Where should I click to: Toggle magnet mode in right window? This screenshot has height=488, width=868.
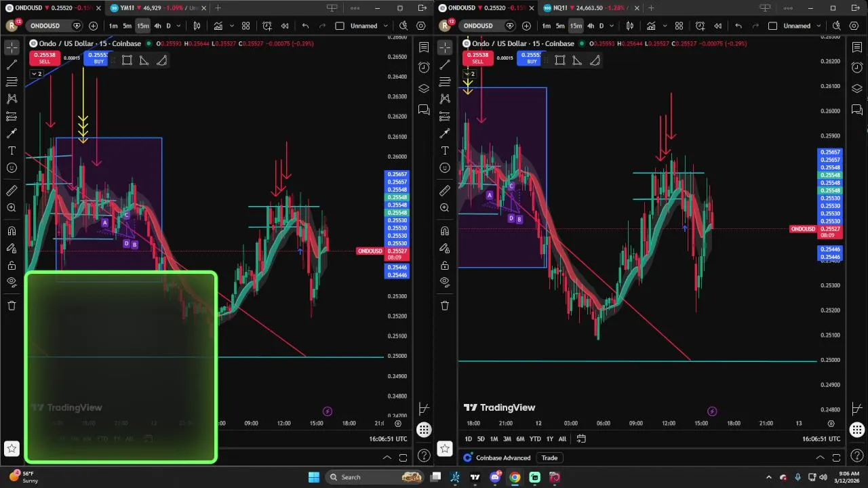(445, 231)
